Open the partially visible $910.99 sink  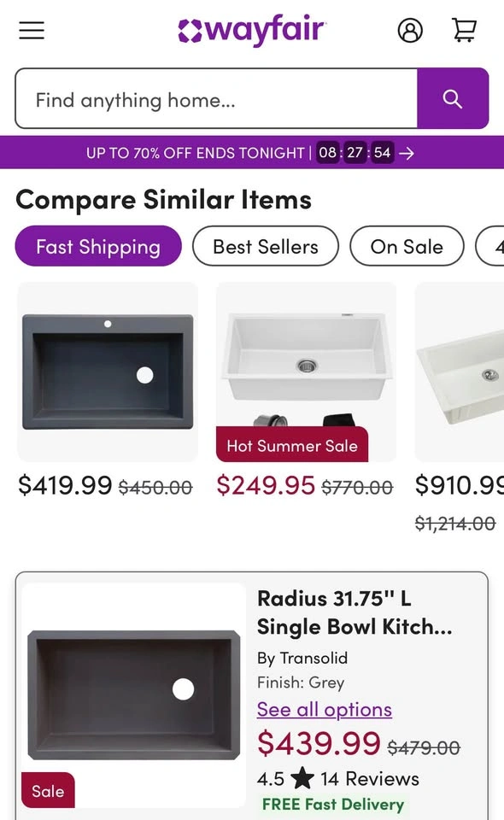click(460, 372)
